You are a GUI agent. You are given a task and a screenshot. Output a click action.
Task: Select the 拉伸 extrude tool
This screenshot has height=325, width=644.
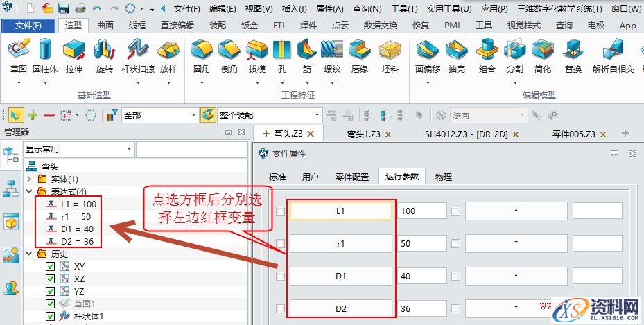click(74, 56)
